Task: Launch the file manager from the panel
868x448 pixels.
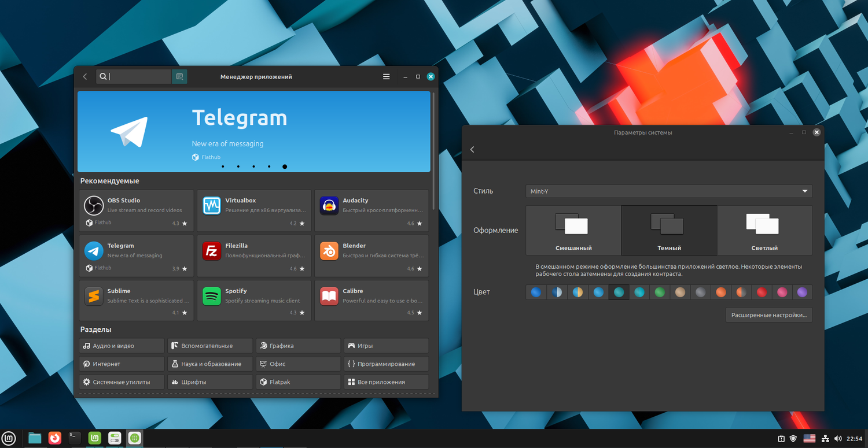Action: click(35, 438)
